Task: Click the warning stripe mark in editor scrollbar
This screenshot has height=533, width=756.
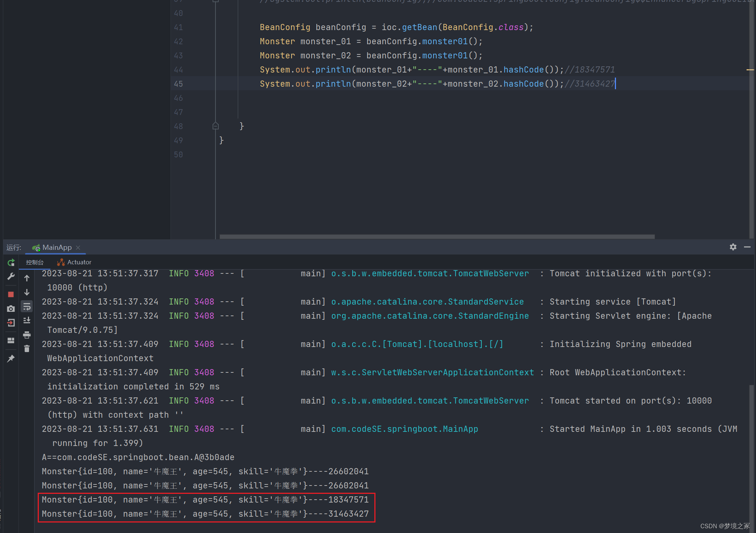Action: [x=750, y=70]
